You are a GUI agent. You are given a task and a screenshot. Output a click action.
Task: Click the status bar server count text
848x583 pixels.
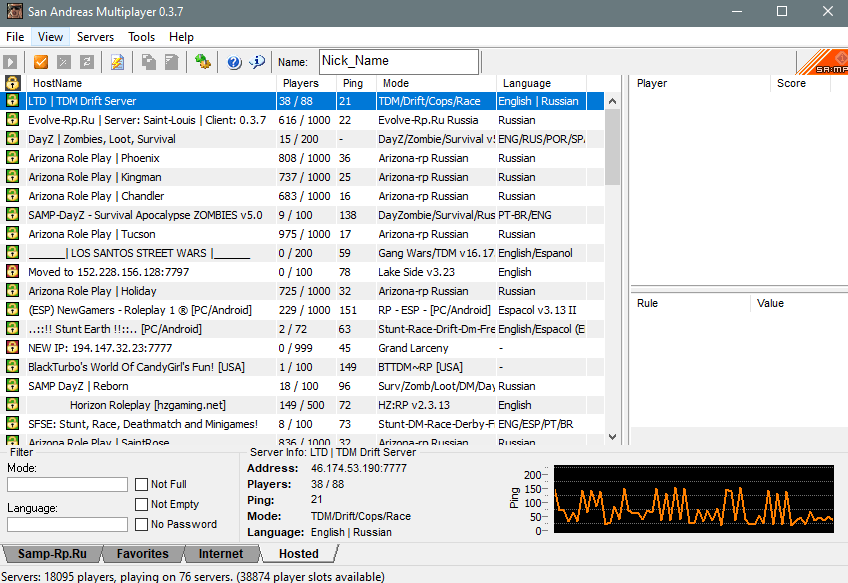click(193, 577)
